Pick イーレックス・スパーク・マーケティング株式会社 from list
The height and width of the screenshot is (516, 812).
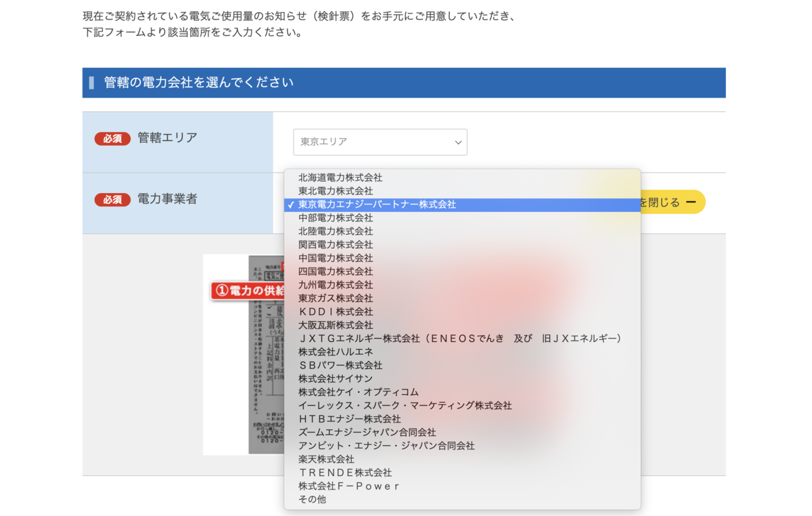point(462,406)
